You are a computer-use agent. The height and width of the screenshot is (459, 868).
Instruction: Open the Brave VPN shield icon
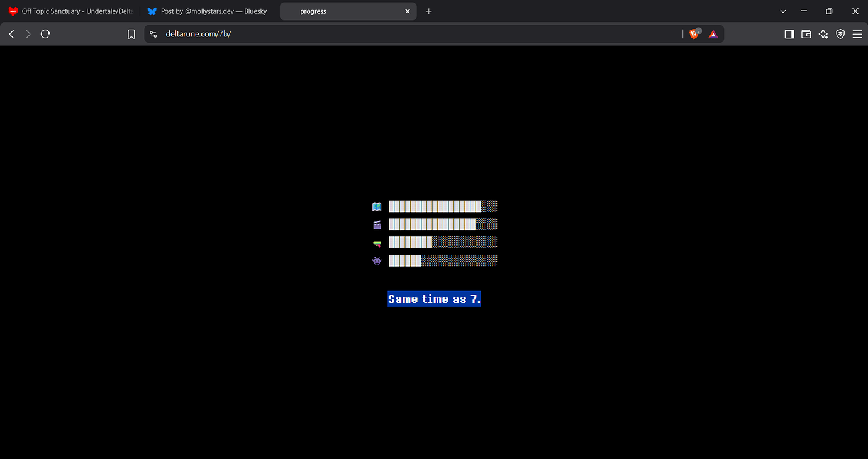coord(840,35)
